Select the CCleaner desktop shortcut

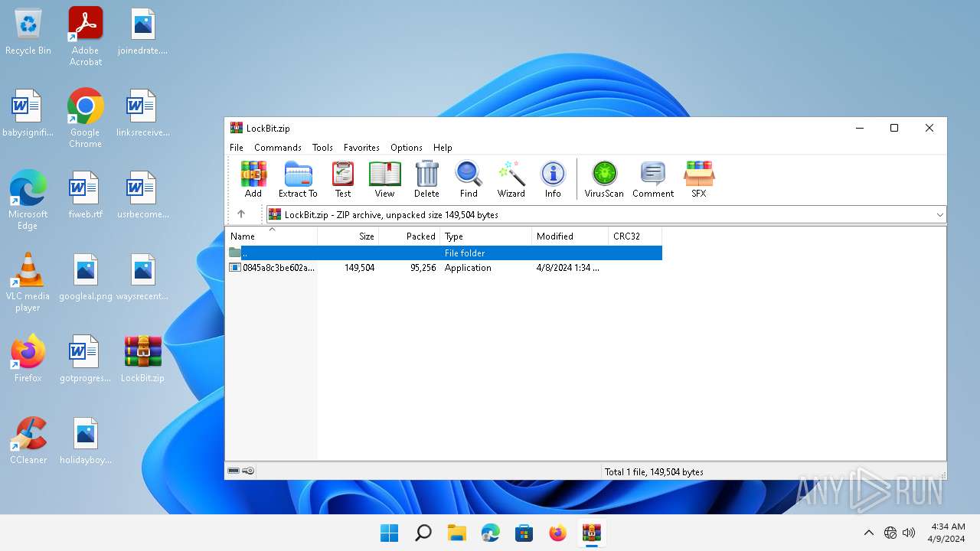(x=28, y=441)
